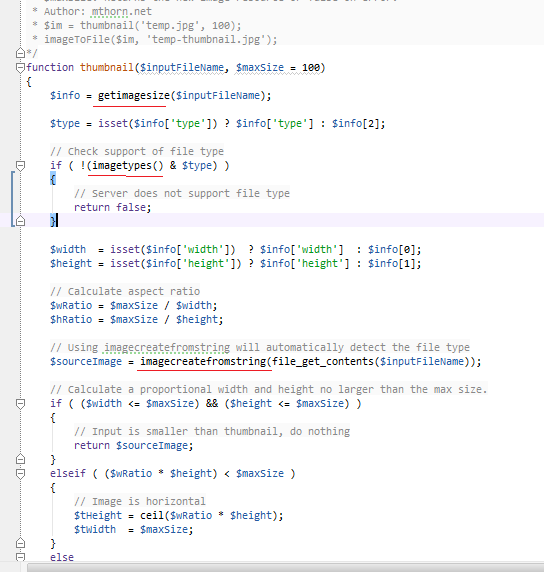Click $type at start of its assignment line

tap(65, 123)
